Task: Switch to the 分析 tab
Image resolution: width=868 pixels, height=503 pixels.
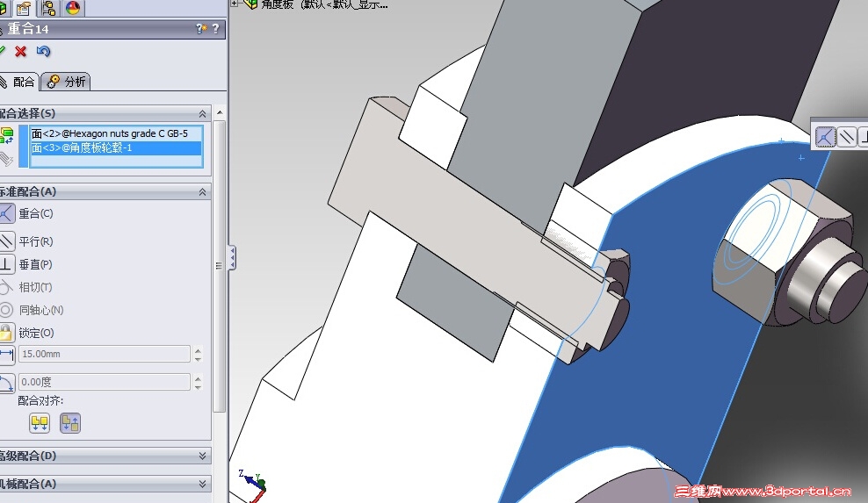Action: click(66, 82)
